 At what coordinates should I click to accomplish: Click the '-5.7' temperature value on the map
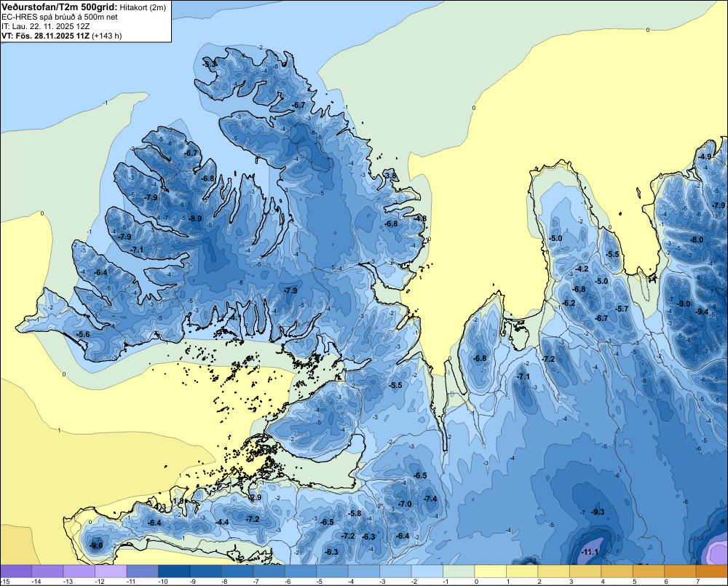pyautogui.click(x=621, y=309)
